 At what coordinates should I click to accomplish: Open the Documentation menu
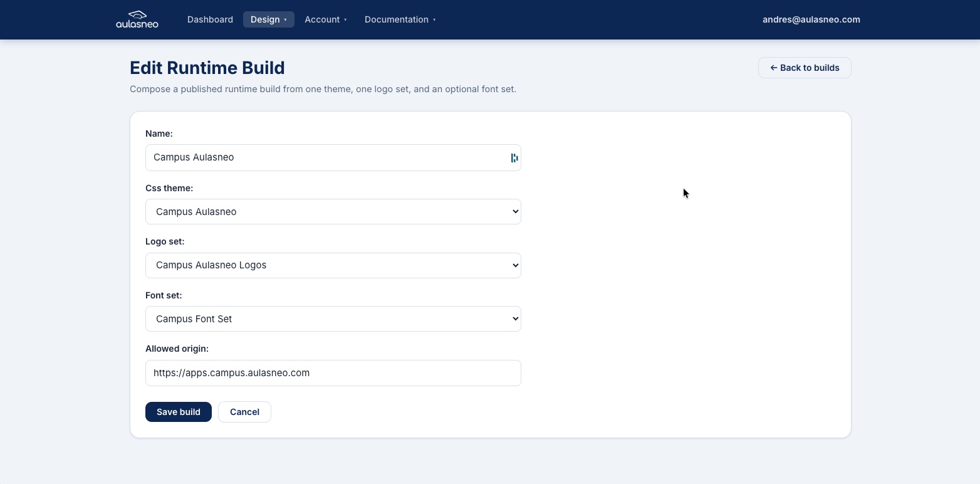(396, 19)
